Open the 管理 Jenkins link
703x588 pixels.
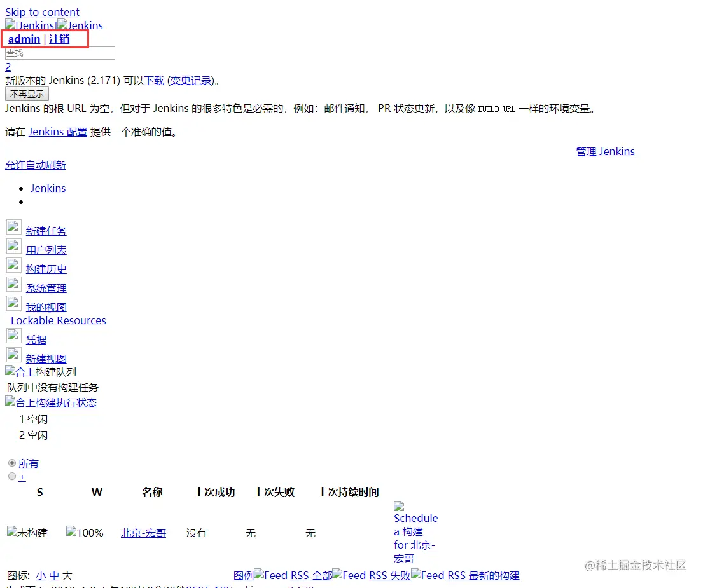pyautogui.click(x=605, y=151)
